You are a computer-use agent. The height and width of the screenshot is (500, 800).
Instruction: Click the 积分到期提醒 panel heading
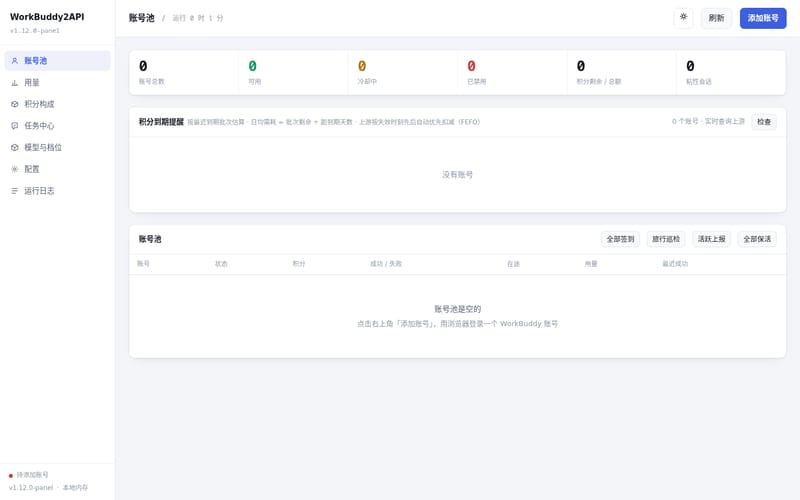(161, 121)
